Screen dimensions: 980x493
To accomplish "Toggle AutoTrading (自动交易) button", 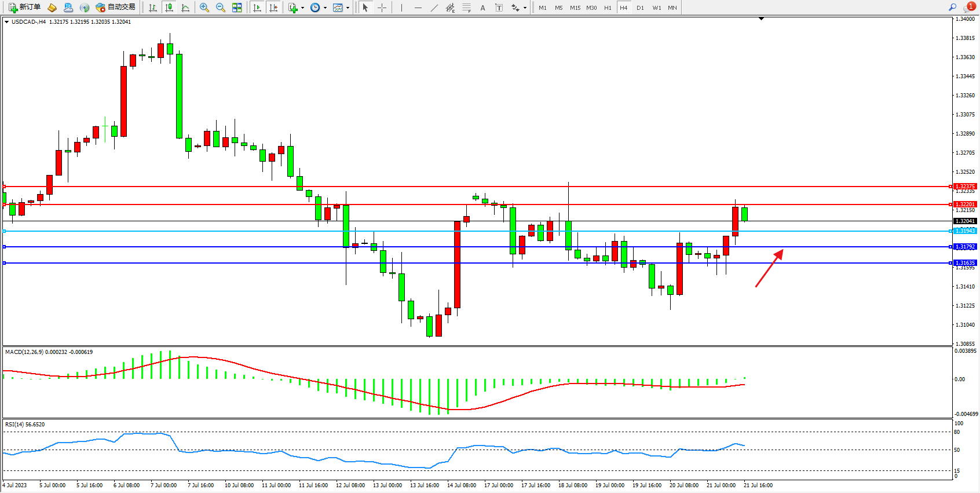I will (x=115, y=8).
